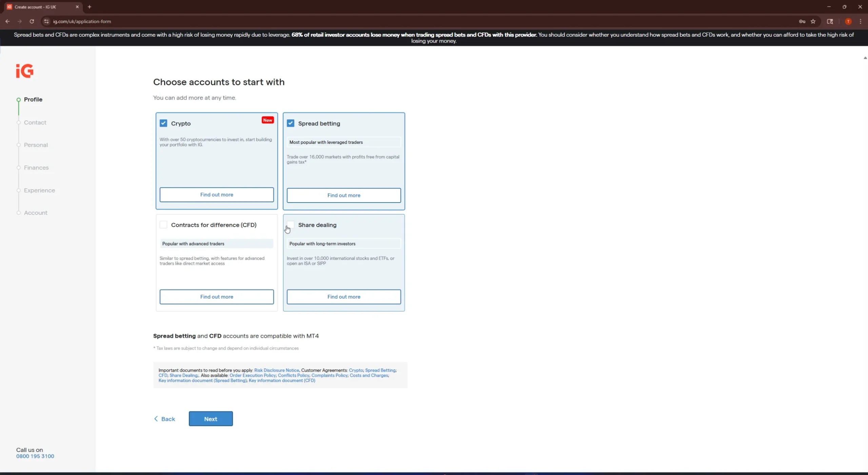Go back using browser back arrow
868x475 pixels.
pos(7,21)
